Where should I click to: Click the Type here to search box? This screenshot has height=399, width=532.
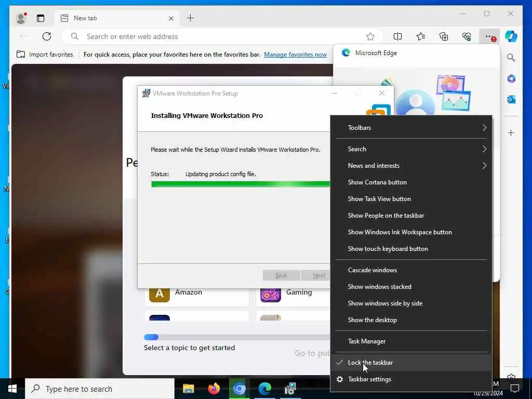coord(100,389)
